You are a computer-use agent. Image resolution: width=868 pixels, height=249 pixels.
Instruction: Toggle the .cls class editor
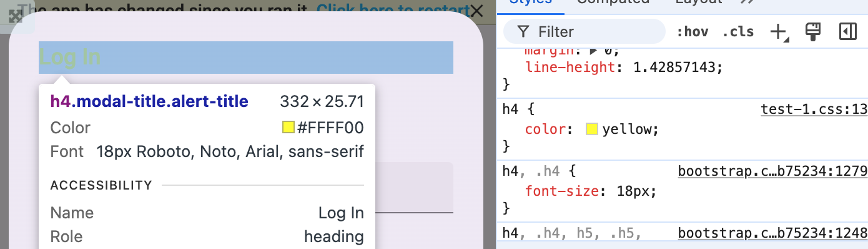(x=737, y=32)
